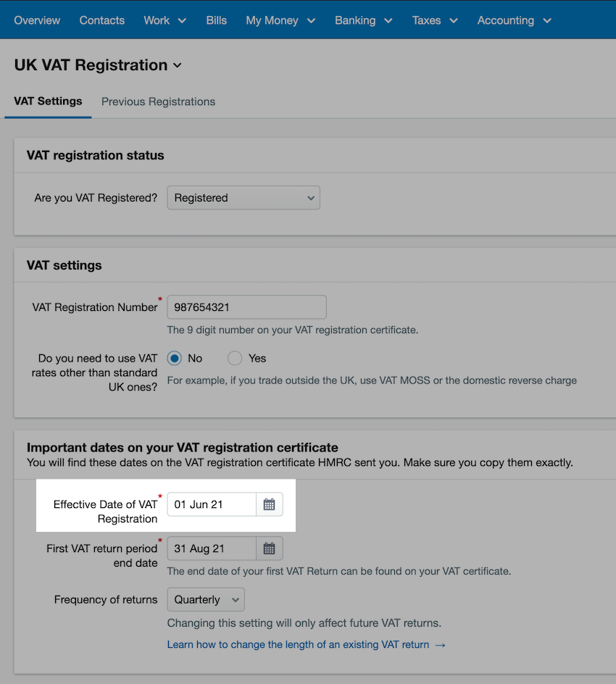Open the Accounting navigation menu
This screenshot has height=684, width=616.
point(515,20)
